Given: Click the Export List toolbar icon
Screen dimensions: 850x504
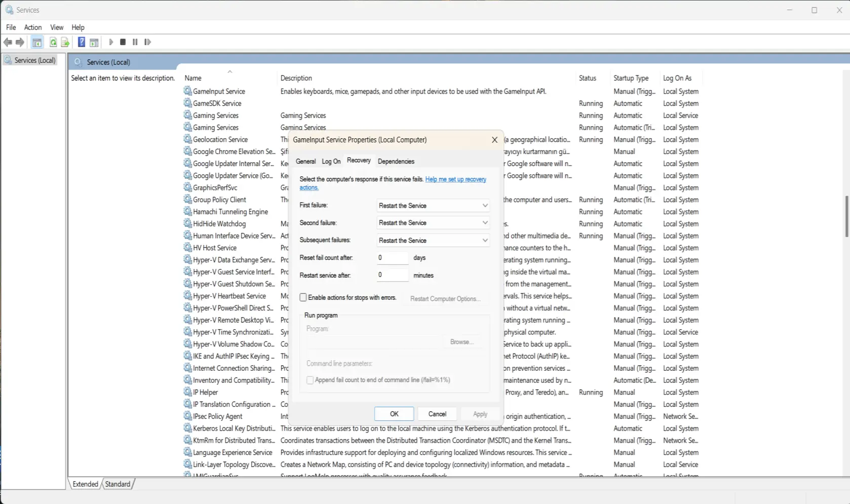Looking at the screenshot, I should pos(65,43).
